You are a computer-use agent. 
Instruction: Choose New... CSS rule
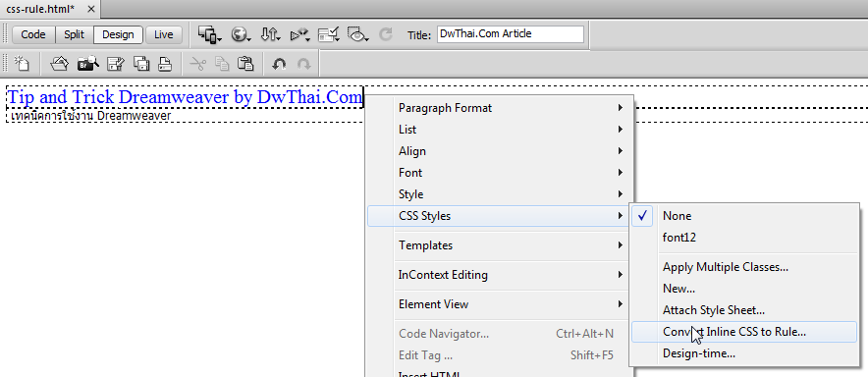point(744,289)
